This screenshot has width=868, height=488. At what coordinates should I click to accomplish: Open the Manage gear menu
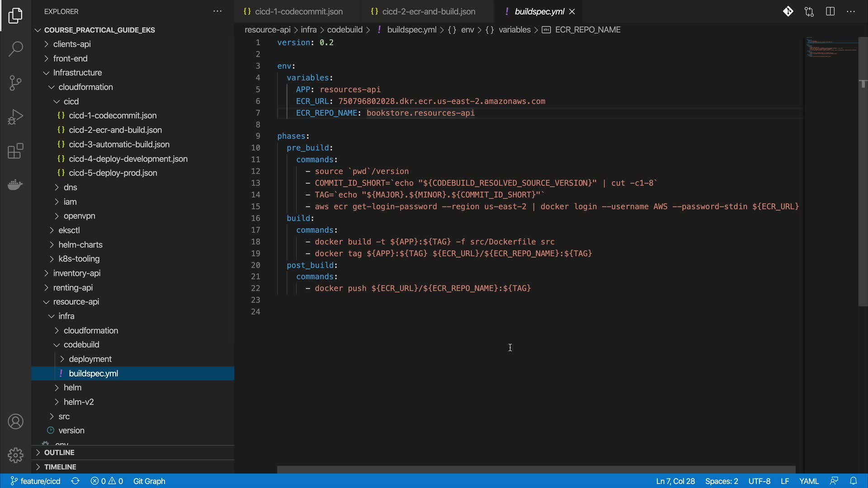(15, 455)
